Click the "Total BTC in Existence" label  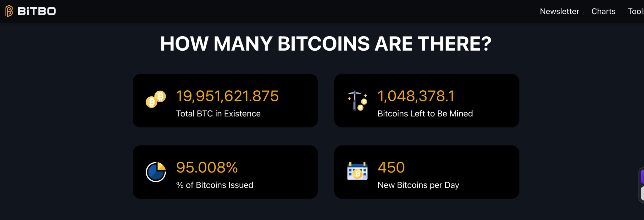pos(218,114)
